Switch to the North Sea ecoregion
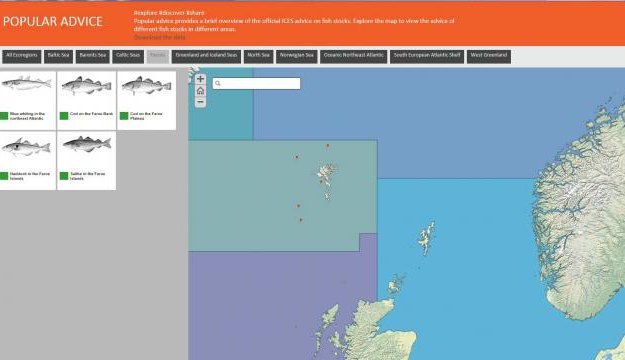Screen dimensions: 625x360 (258, 56)
